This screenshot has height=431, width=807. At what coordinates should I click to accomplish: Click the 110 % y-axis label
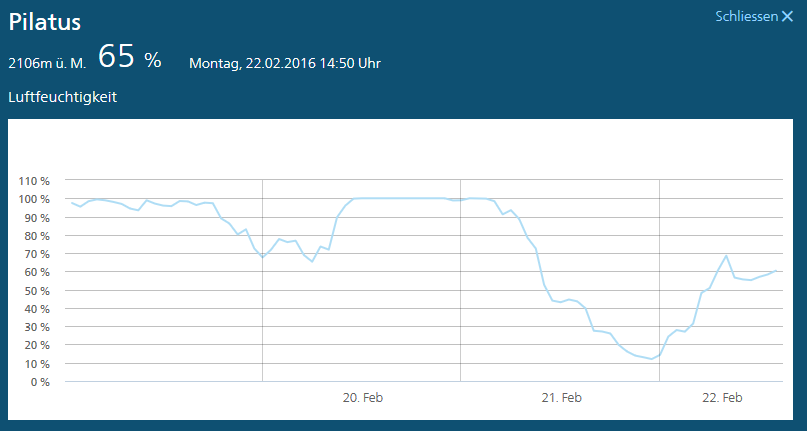click(x=40, y=181)
